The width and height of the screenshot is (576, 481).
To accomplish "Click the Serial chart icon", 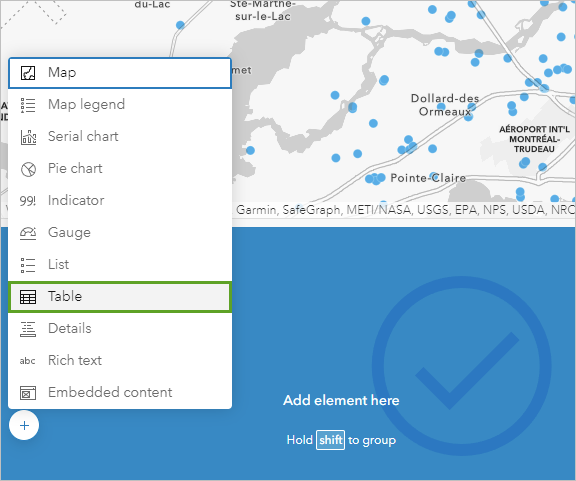I will pos(28,137).
